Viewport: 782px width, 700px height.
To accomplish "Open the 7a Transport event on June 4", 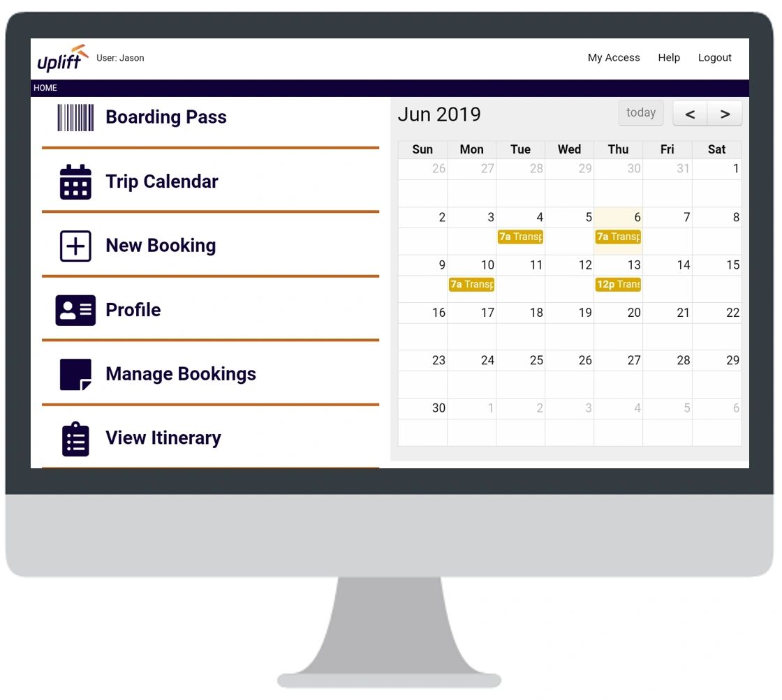I will click(x=520, y=237).
